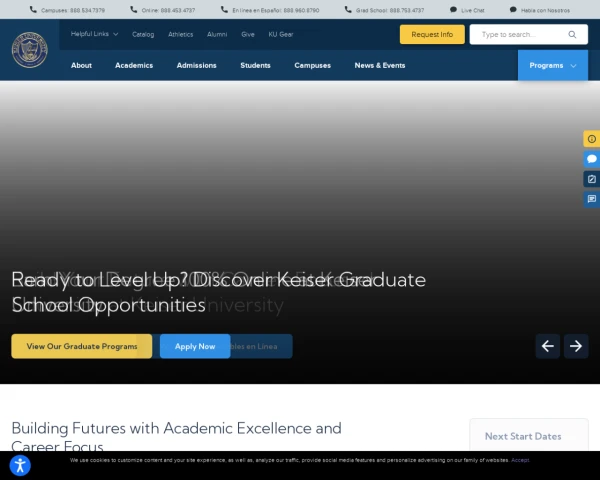The width and height of the screenshot is (600, 480).
Task: Click the phone icon beside Grad School number
Action: click(348, 10)
